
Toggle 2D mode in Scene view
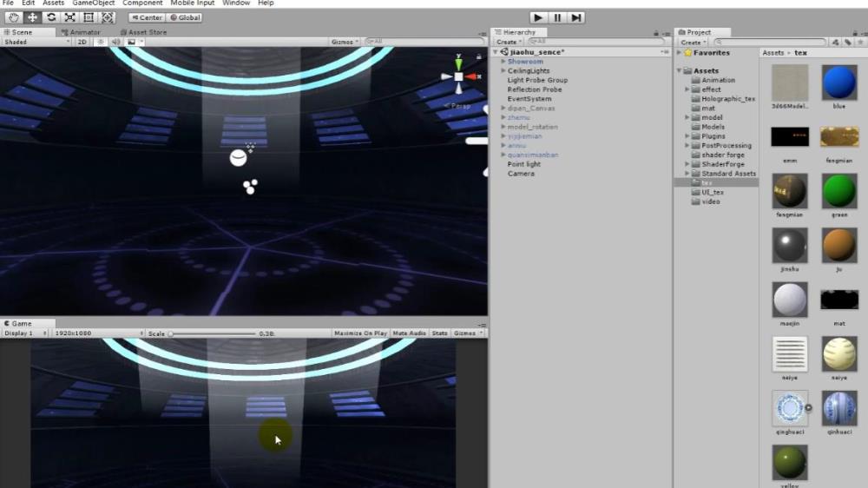click(82, 42)
